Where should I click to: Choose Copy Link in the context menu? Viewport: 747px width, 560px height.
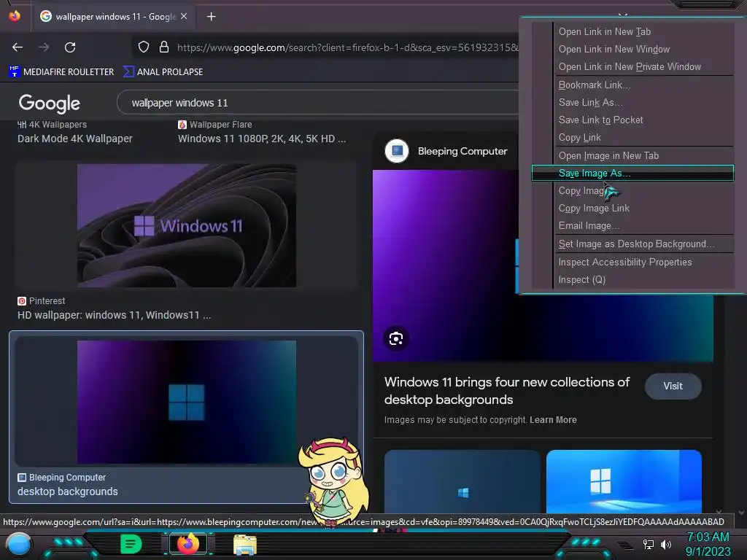(x=632, y=138)
